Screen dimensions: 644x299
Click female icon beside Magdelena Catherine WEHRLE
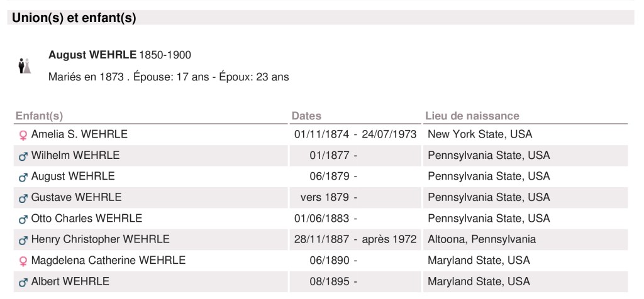(x=23, y=261)
